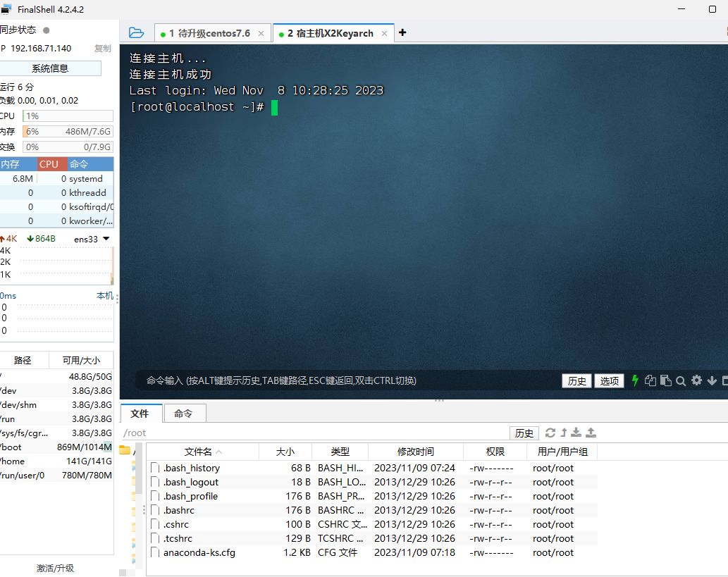Click the green lightning quick command icon

pos(635,380)
